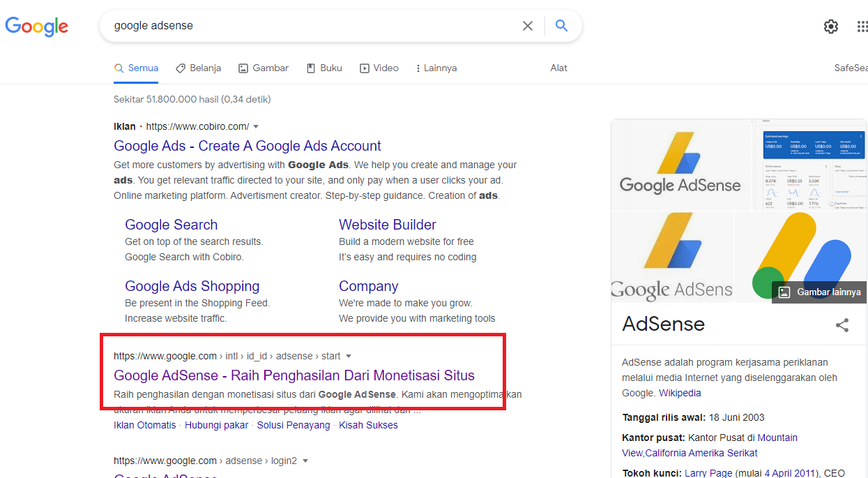
Task: Open the Company sitelink
Action: [x=368, y=286]
